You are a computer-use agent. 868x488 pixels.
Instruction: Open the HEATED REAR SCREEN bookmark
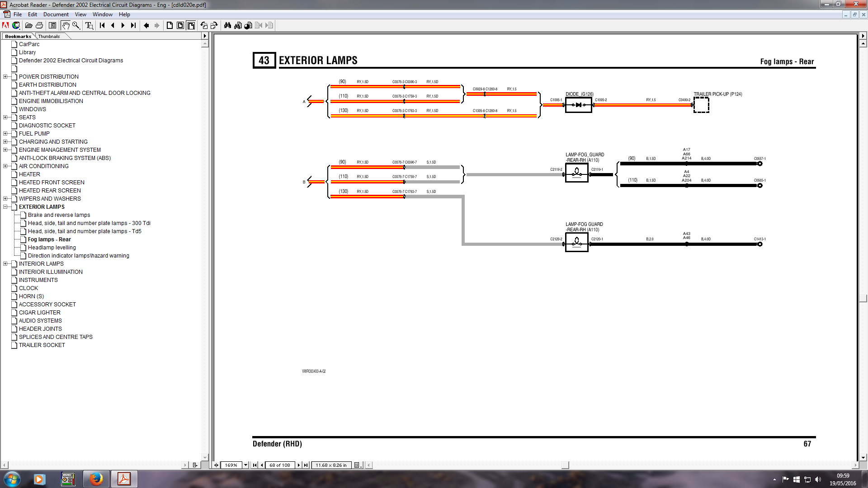click(x=50, y=191)
